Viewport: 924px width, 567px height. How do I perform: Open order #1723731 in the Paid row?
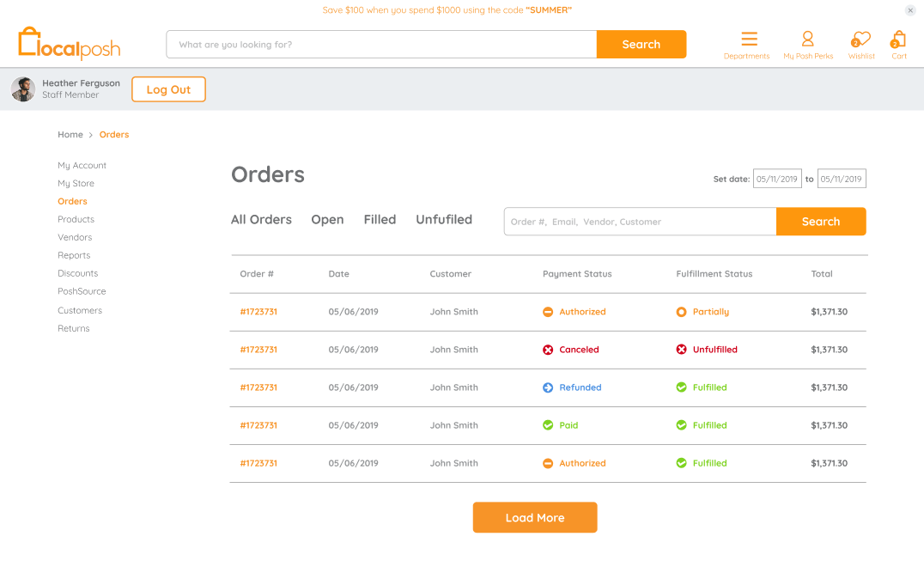(x=258, y=425)
